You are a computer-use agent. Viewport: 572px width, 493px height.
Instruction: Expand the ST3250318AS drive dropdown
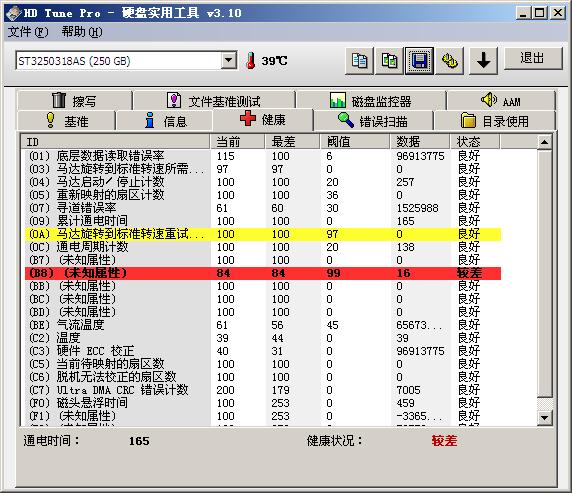click(229, 60)
